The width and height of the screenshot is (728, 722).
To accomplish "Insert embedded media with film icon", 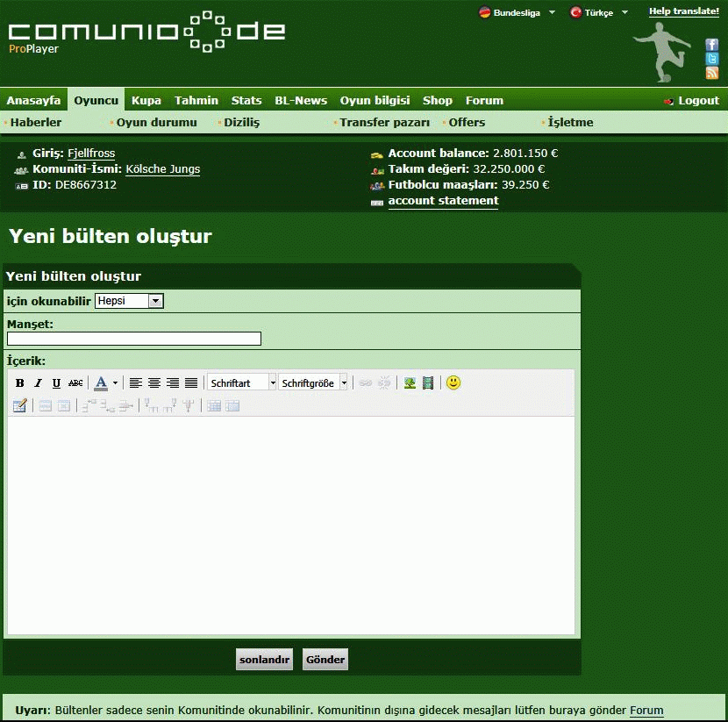I will pos(428,383).
